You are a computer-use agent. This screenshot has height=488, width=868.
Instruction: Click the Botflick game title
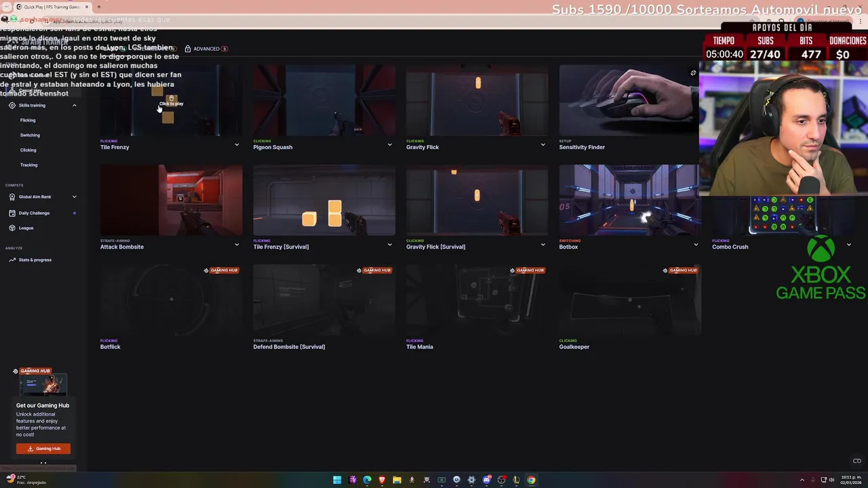[111, 346]
